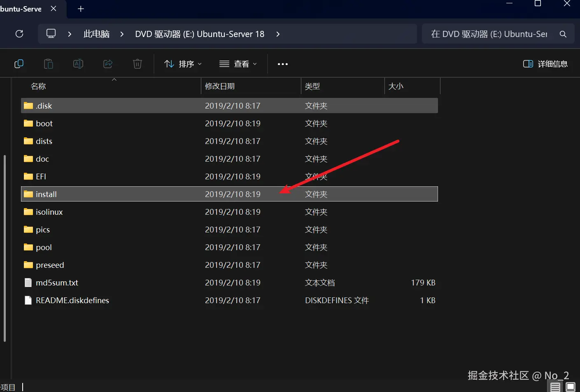This screenshot has width=580, height=392.
Task: Sort by 大小 column header
Action: pyautogui.click(x=396, y=86)
